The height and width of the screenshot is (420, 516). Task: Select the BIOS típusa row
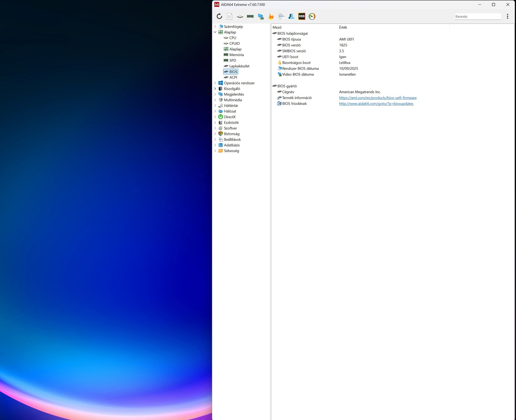pyautogui.click(x=393, y=39)
